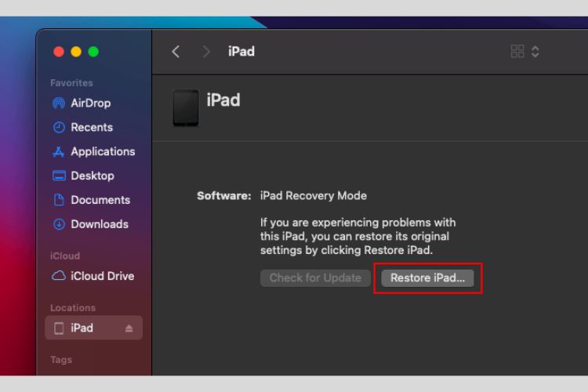Click the iPad device icon in sidebar
This screenshot has width=588, height=392.
(x=59, y=328)
